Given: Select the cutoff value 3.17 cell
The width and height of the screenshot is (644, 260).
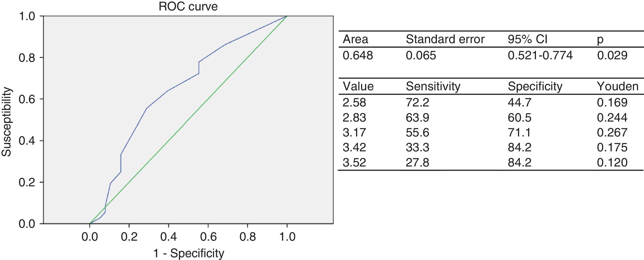Looking at the screenshot, I should click(x=354, y=132).
